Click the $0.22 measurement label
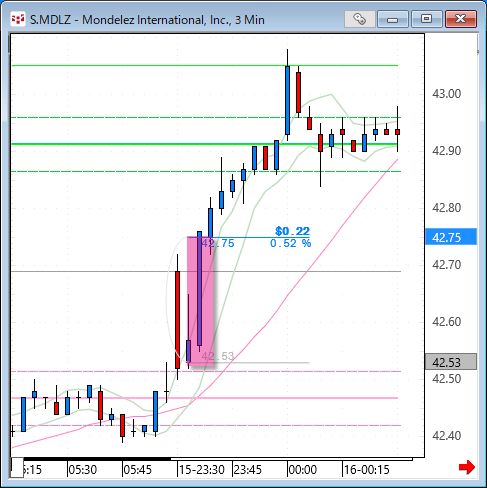Viewport: 487px width, 488px height. click(292, 231)
